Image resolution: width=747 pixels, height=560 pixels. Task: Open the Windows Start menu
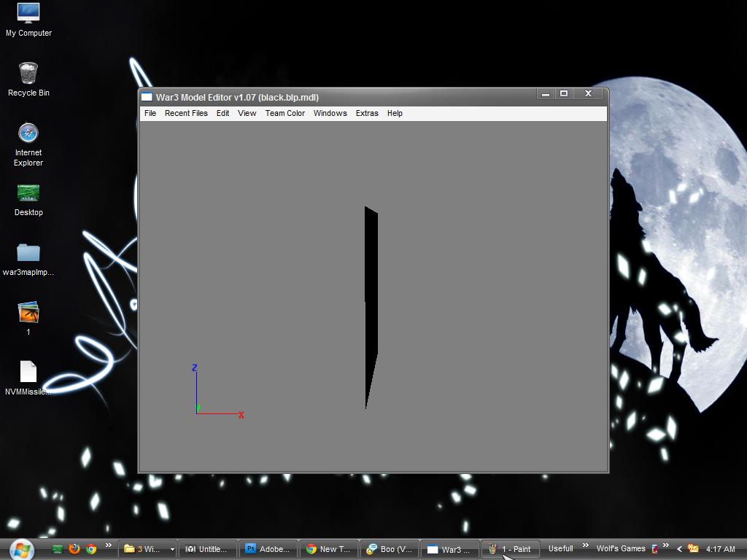click(x=22, y=550)
